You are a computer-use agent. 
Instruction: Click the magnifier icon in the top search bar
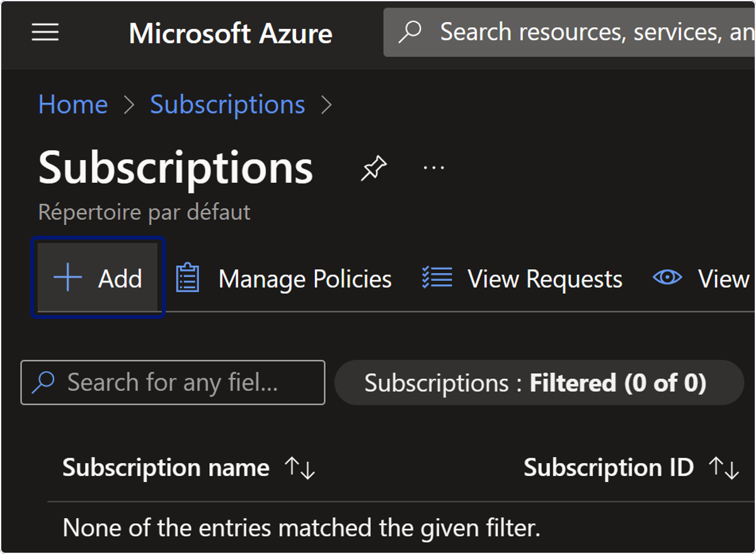[410, 32]
